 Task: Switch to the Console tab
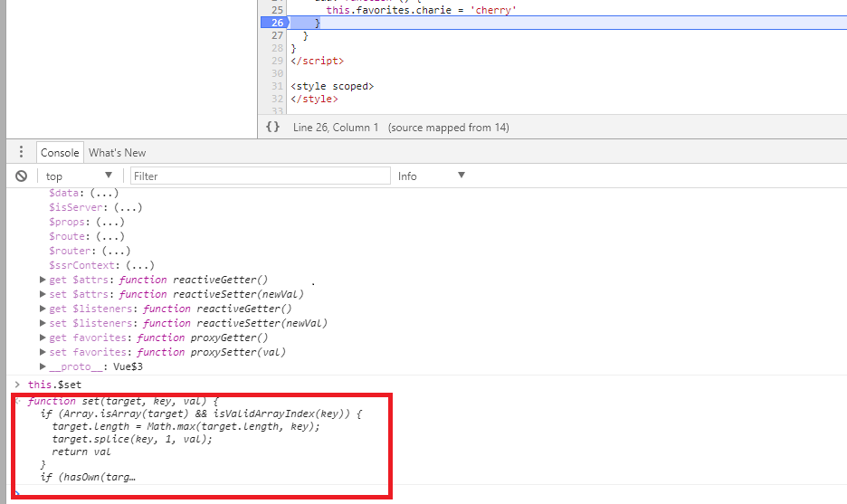tap(61, 153)
